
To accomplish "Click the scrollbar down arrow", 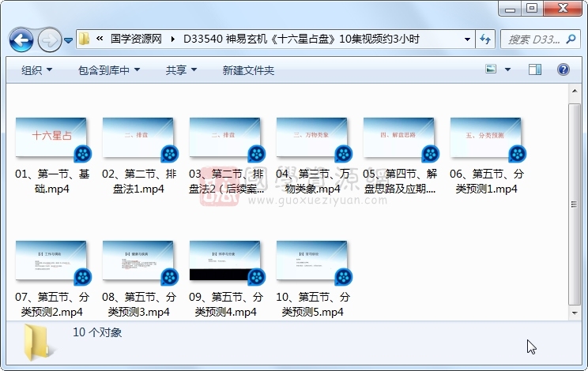I will [x=575, y=313].
